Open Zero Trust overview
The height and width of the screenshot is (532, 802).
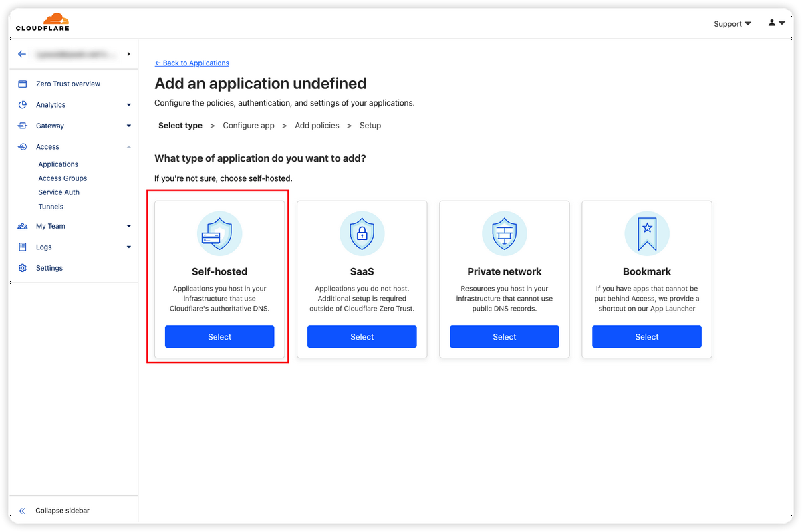click(68, 84)
